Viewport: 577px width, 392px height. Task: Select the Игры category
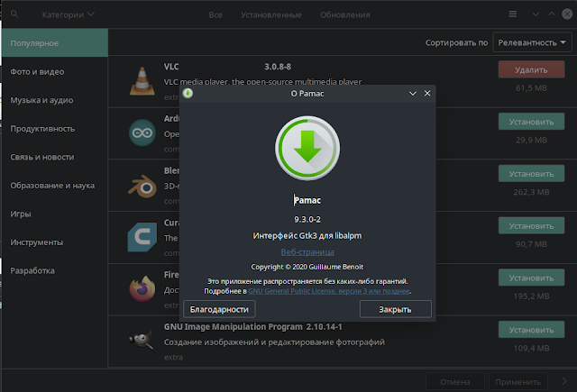55,214
